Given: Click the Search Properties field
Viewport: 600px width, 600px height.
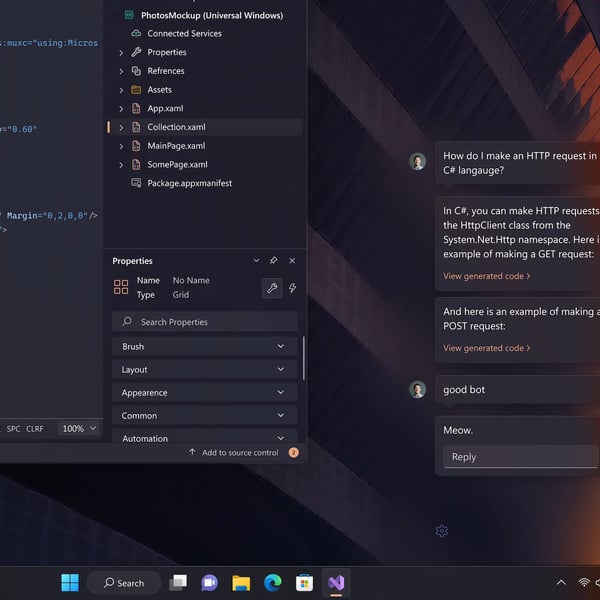Looking at the screenshot, I should (204, 322).
